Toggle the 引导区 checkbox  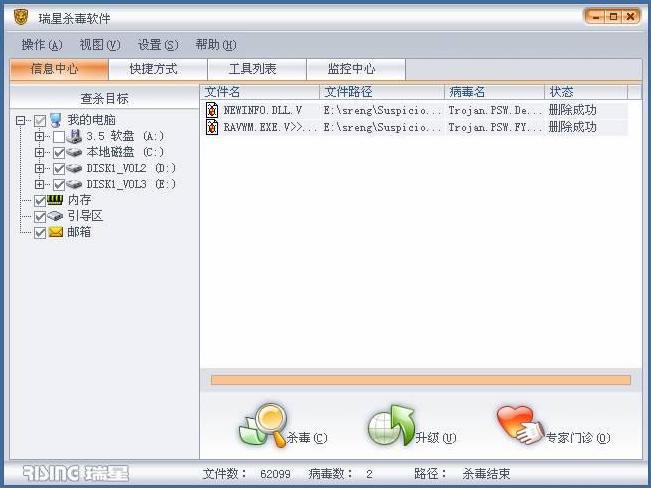(40, 216)
